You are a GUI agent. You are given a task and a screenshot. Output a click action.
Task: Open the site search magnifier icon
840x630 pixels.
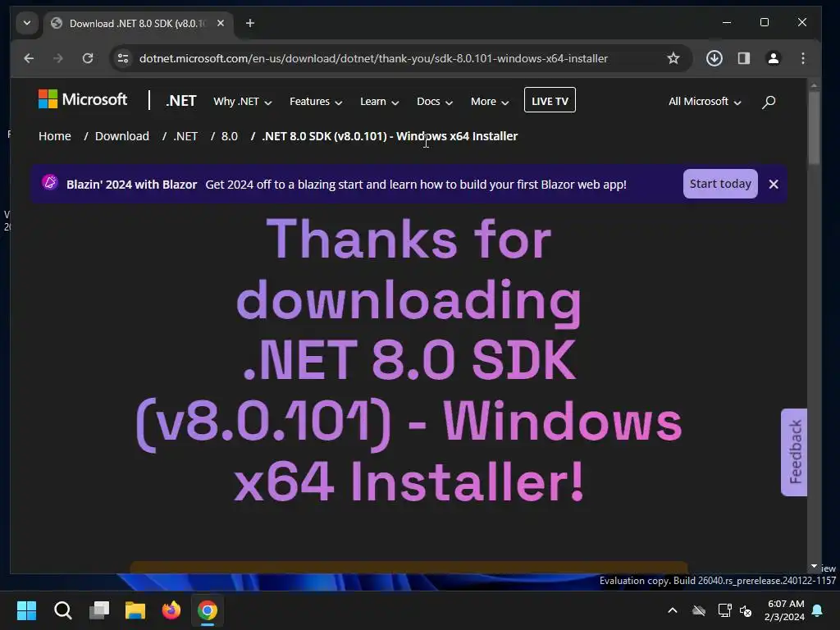pyautogui.click(x=769, y=102)
